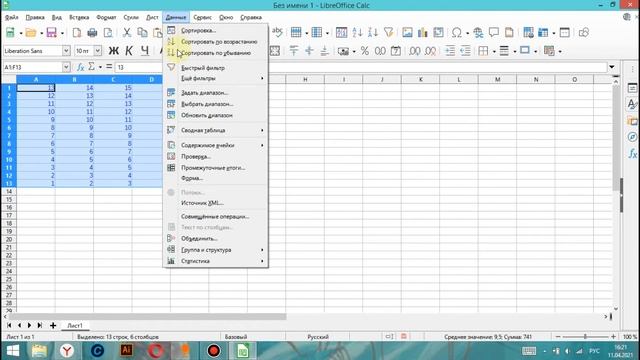Click the Sort Ascending toolbar icon
The height and width of the screenshot is (360, 640).
[357, 32]
